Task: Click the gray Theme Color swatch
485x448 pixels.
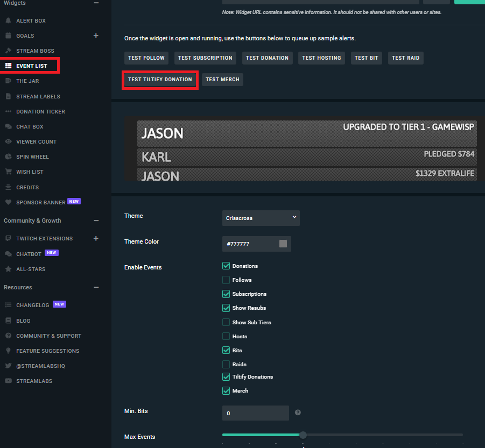Action: tap(283, 244)
